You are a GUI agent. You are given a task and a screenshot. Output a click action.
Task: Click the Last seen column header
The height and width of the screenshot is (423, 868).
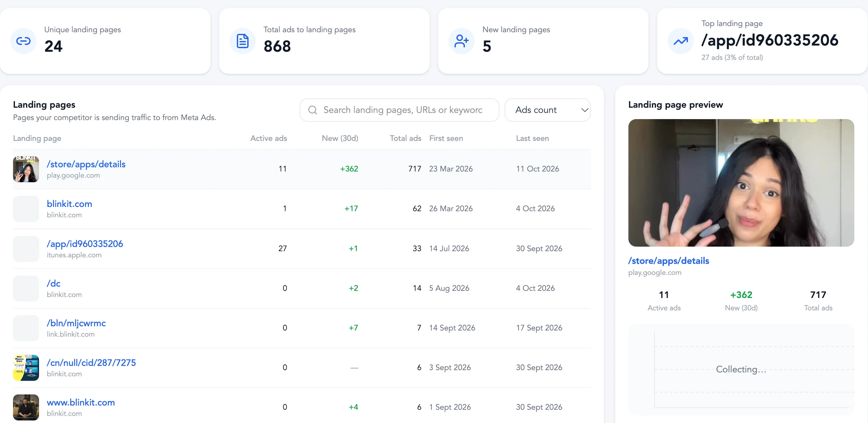point(532,139)
